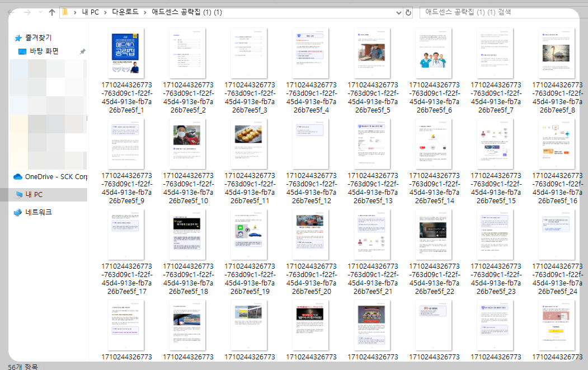This screenshot has height=370, width=588.
Task: Go forward with the right arrow button
Action: point(27,12)
